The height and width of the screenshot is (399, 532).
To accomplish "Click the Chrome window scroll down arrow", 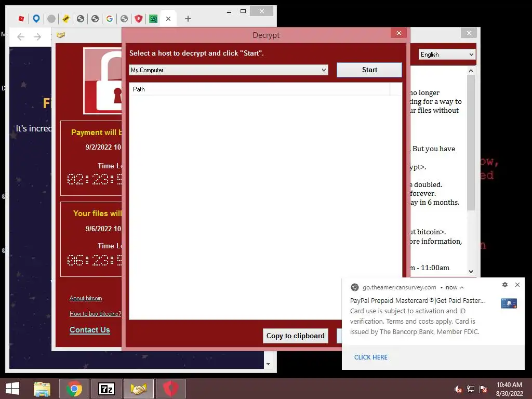I will [268, 364].
